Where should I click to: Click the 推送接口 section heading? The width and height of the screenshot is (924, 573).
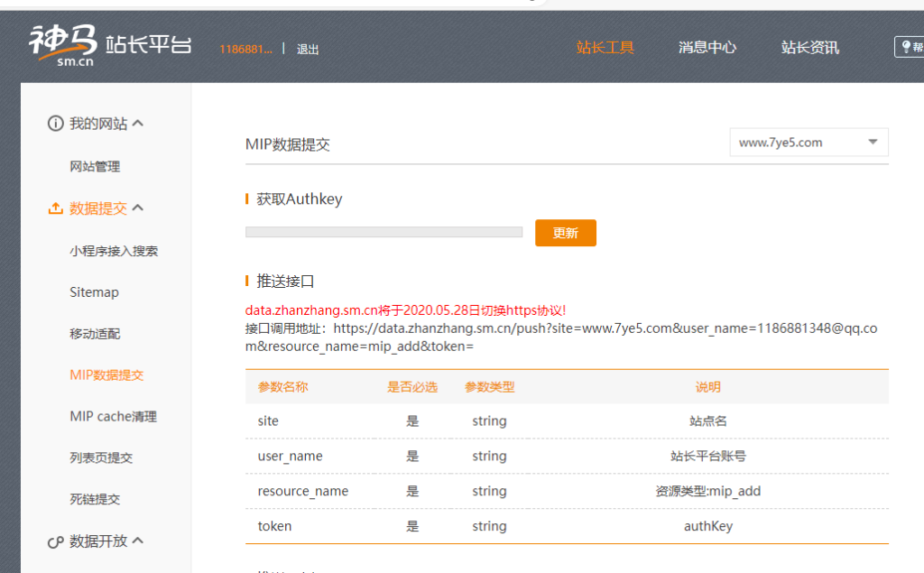[x=285, y=282]
